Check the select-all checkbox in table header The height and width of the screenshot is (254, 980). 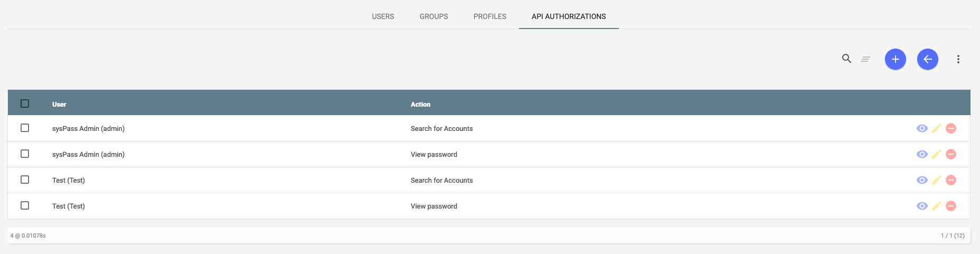tap(25, 104)
